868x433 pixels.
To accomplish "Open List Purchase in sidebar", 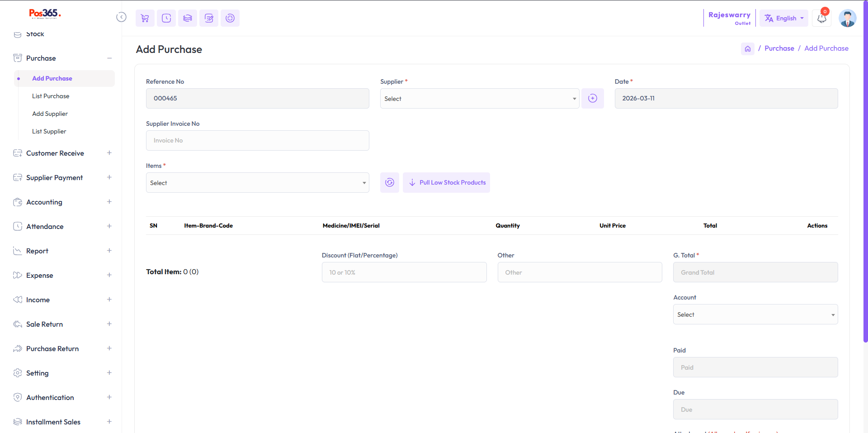I will (51, 96).
